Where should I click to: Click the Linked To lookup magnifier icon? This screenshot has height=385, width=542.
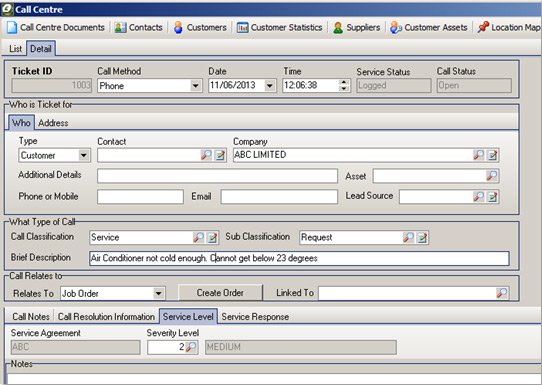(502, 293)
